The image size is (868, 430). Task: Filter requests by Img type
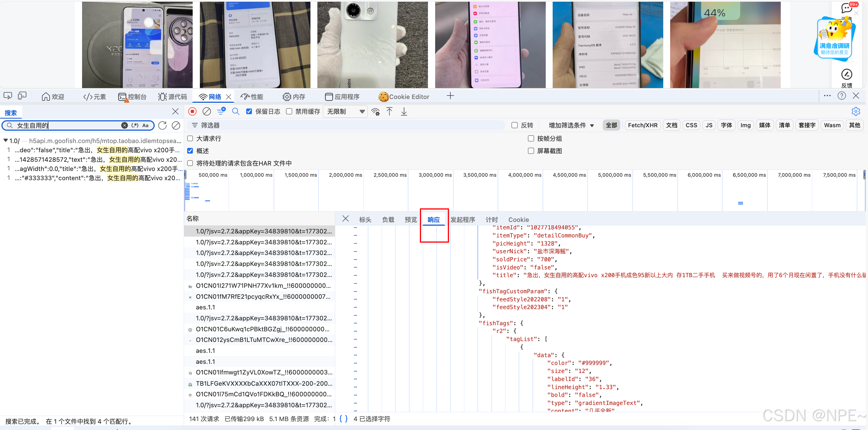click(x=745, y=125)
